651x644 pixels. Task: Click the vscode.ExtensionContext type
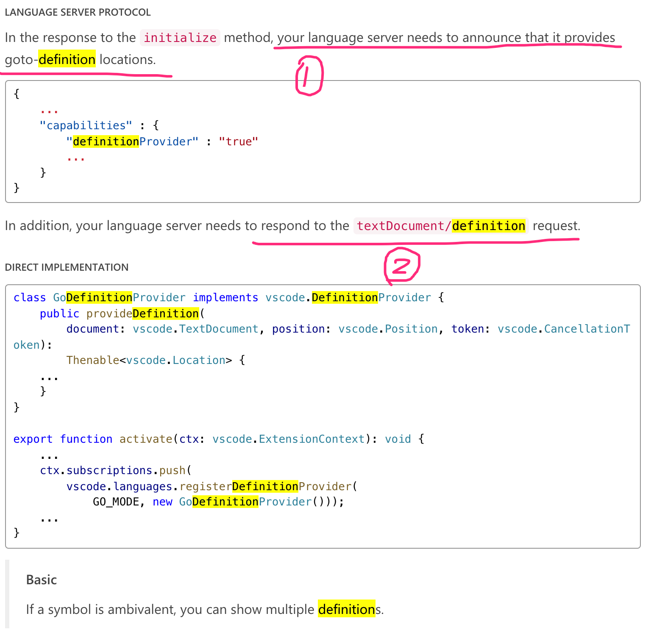tap(288, 439)
